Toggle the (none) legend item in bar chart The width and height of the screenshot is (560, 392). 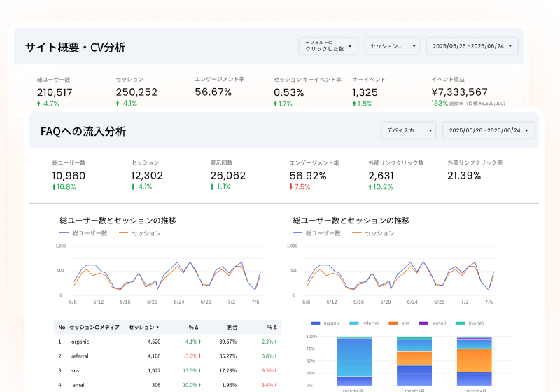[x=469, y=323]
